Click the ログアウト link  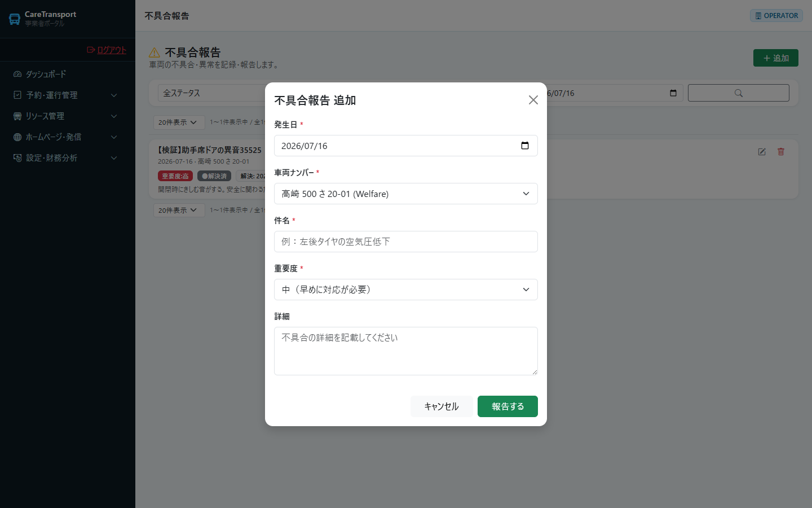112,50
